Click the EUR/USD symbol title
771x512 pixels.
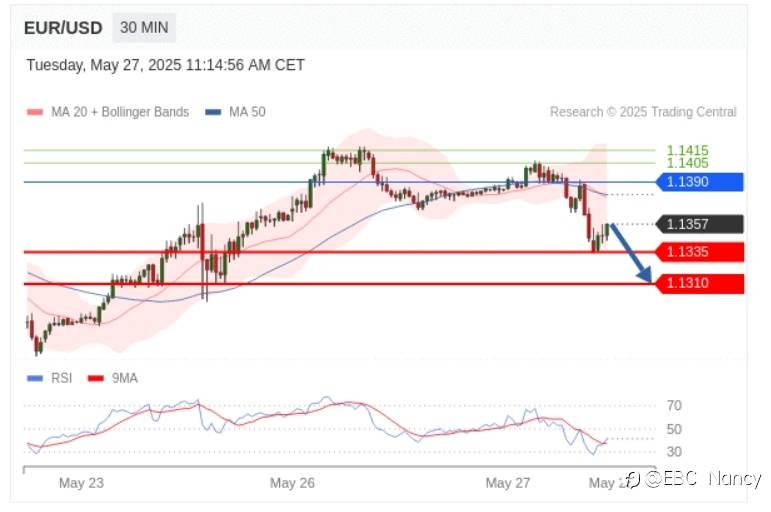click(63, 28)
